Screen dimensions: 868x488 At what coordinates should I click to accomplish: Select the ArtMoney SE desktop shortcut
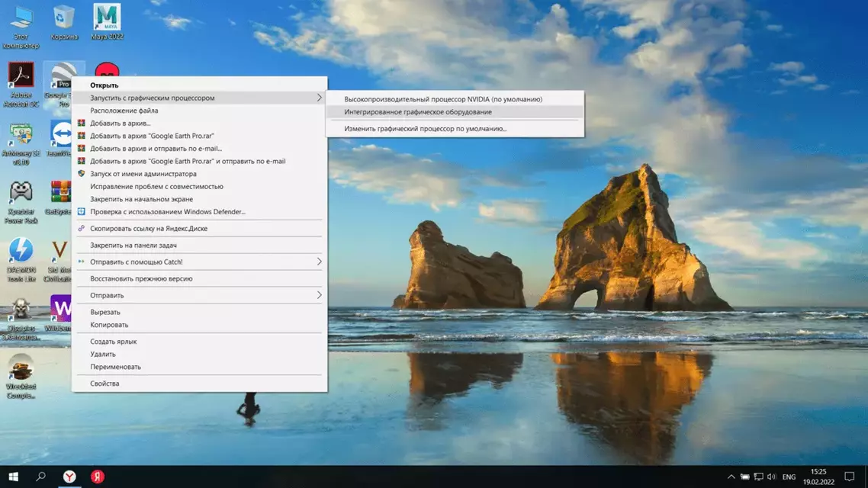click(x=21, y=145)
